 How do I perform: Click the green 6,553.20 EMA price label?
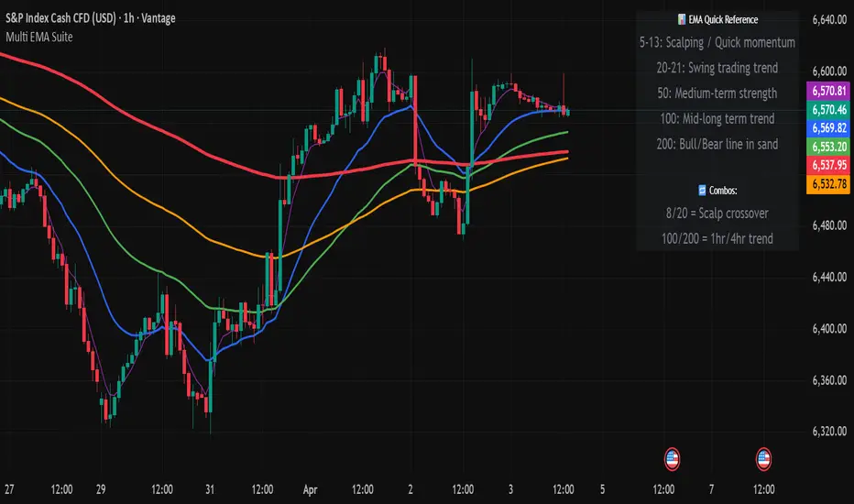coord(829,147)
